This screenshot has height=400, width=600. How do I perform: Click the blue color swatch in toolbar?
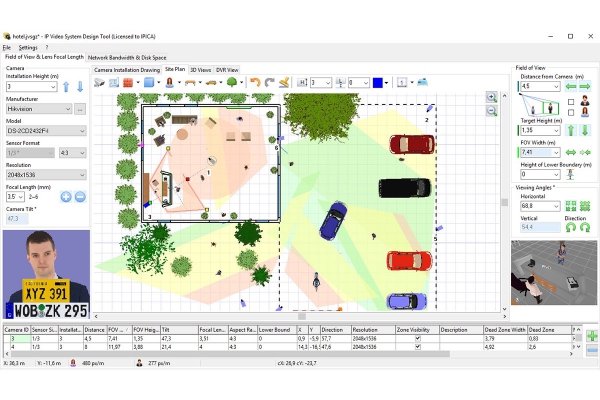point(378,82)
